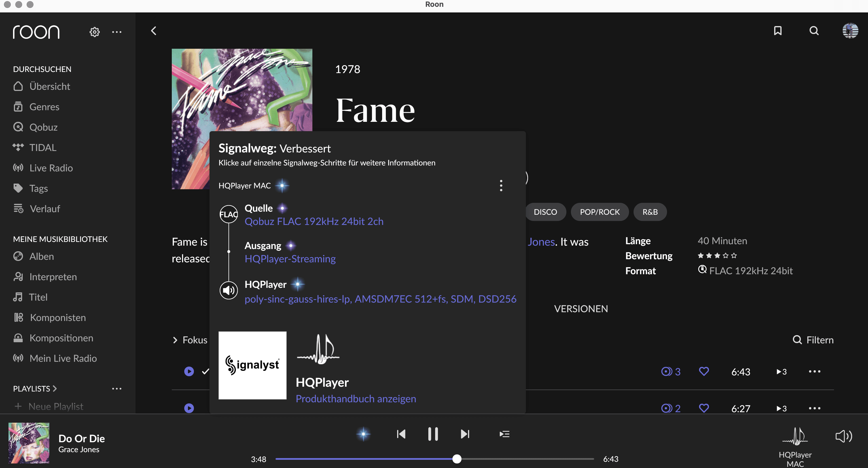Open bookmarks icon in top bar
Screen dimensions: 868x468
coord(778,31)
